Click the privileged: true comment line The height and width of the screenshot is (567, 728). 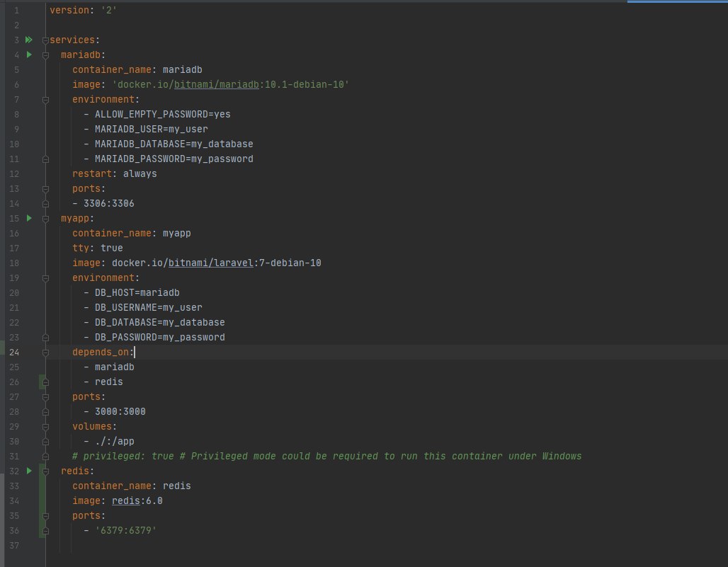point(327,456)
